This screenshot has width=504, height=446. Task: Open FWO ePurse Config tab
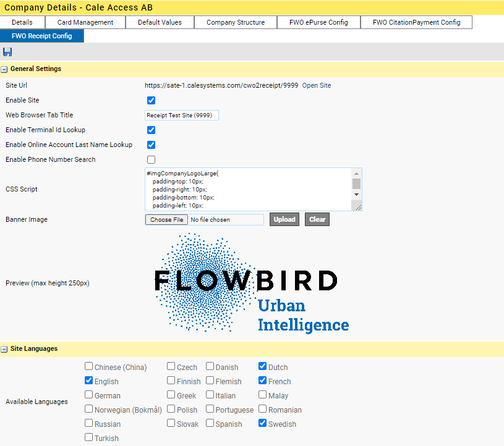pyautogui.click(x=318, y=22)
